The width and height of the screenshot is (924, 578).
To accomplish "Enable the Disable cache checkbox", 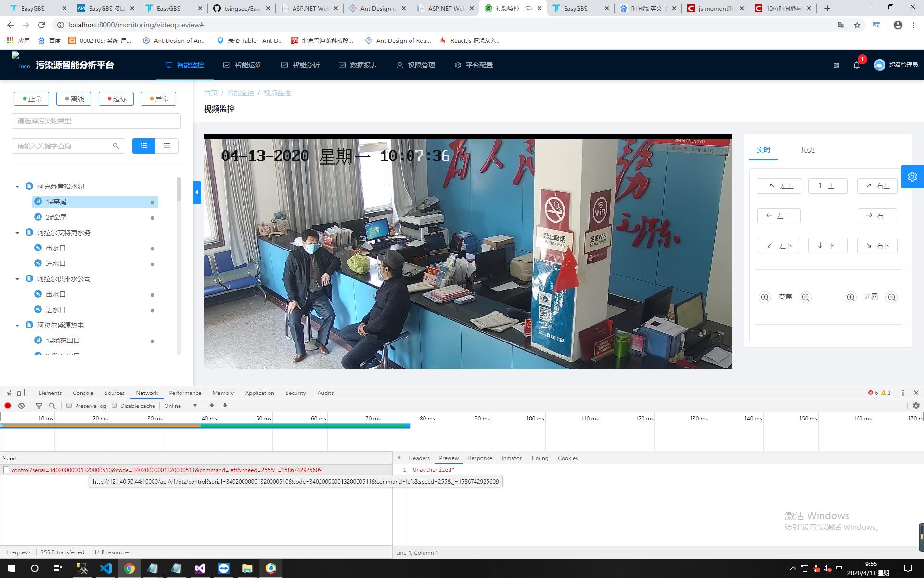I will click(x=115, y=406).
